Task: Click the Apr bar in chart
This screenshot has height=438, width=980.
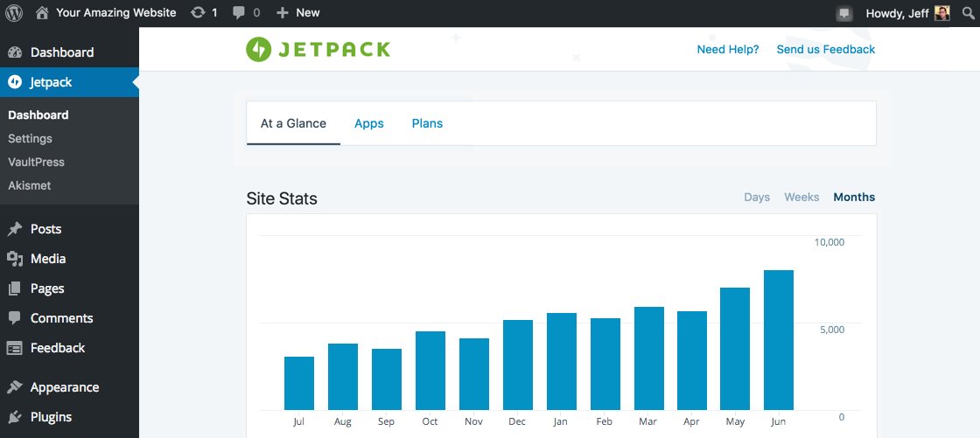Action: pos(692,360)
